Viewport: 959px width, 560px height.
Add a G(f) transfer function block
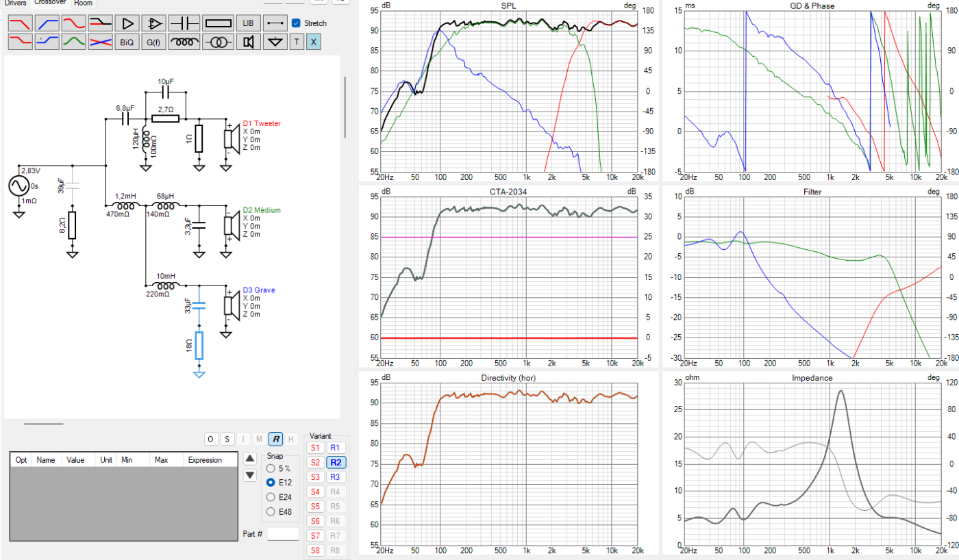point(153,42)
